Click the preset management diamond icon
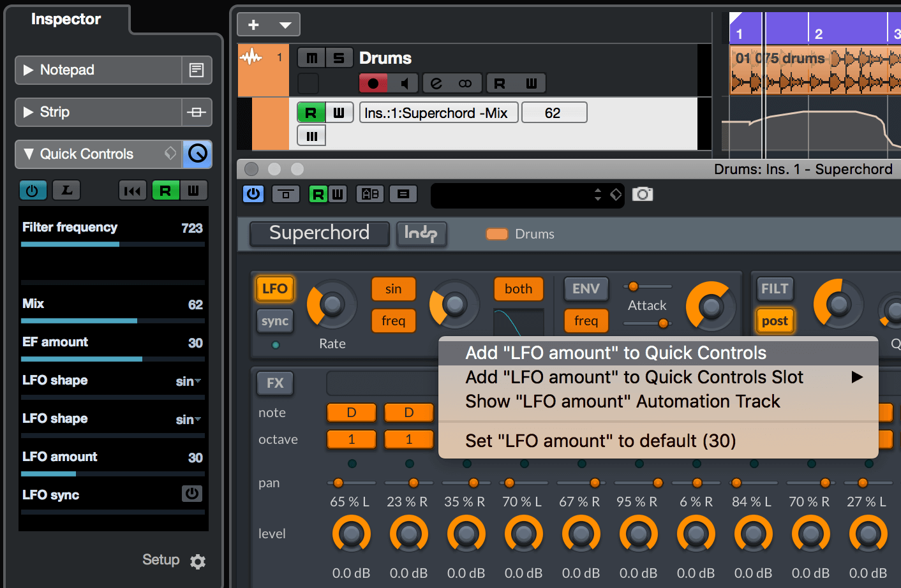Screen dimensions: 901x588 tap(616, 195)
